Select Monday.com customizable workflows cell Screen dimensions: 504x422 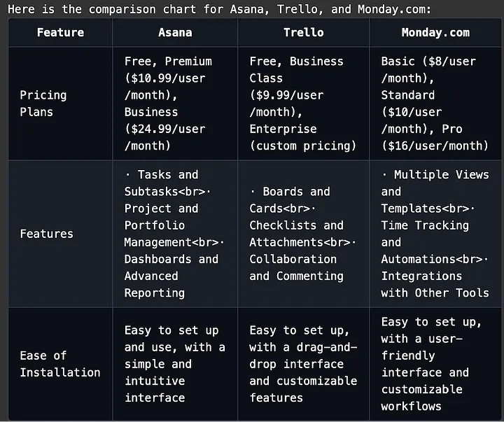click(435, 364)
